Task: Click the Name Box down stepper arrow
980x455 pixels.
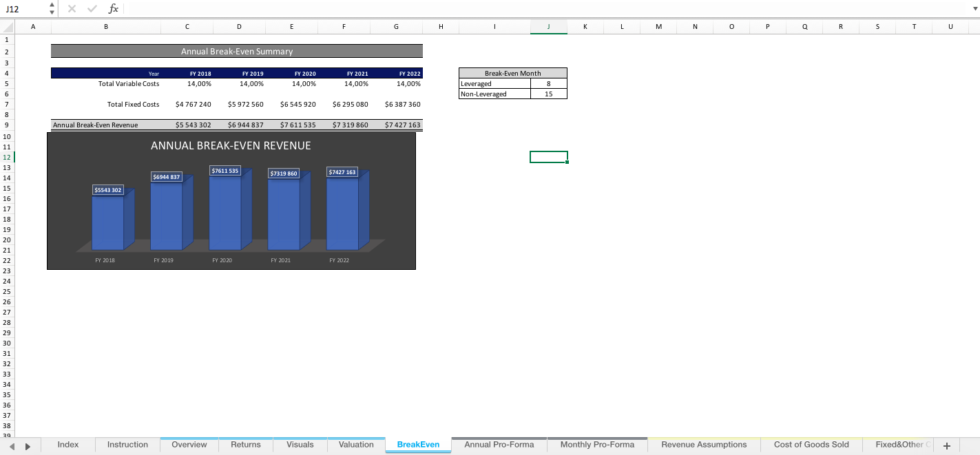Action: (x=51, y=12)
